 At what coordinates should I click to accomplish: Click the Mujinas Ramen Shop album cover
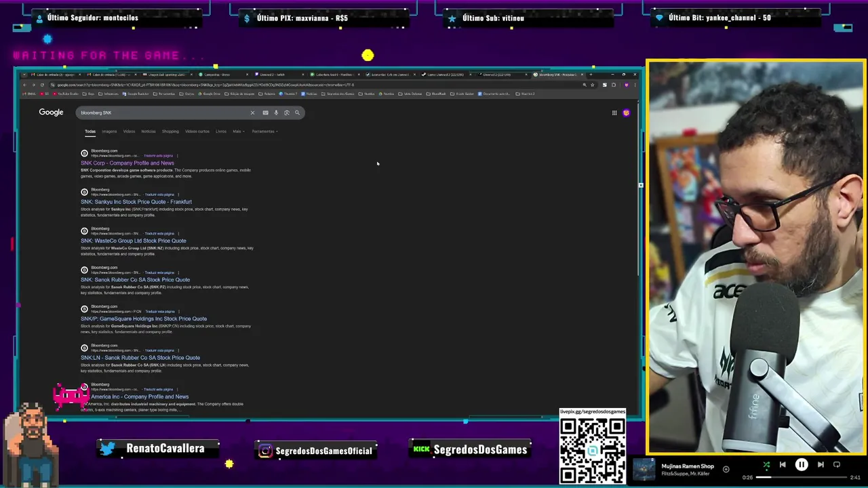tap(644, 469)
